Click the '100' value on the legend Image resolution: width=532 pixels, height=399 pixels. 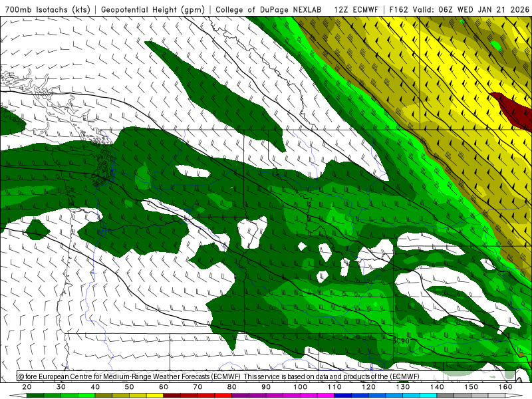point(301,387)
